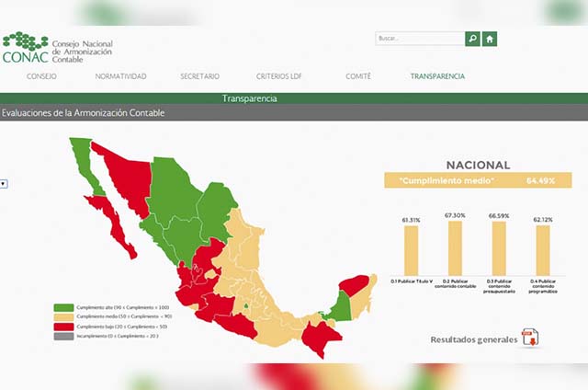The width and height of the screenshot is (588, 390).
Task: Select the red Cumplimiento bajo legend swatch
Action: pos(63,327)
